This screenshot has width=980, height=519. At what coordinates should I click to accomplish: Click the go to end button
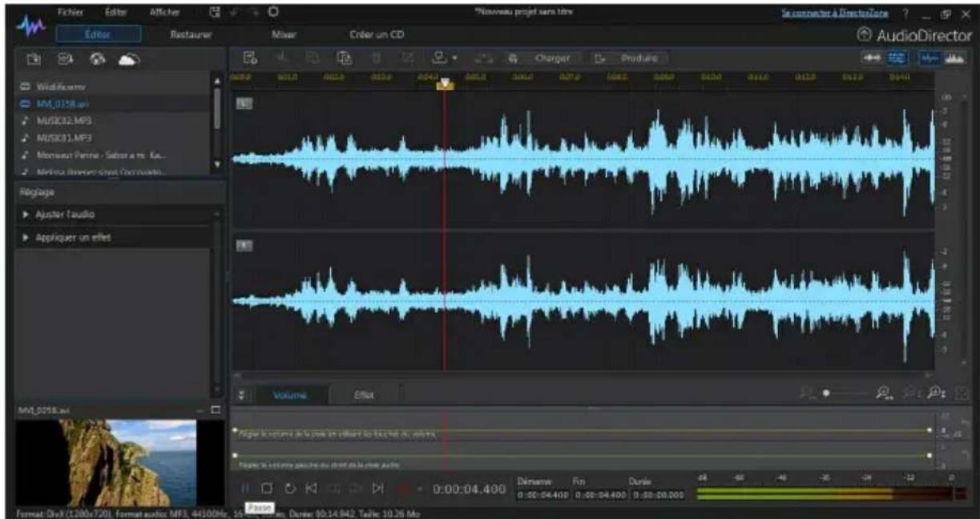377,488
